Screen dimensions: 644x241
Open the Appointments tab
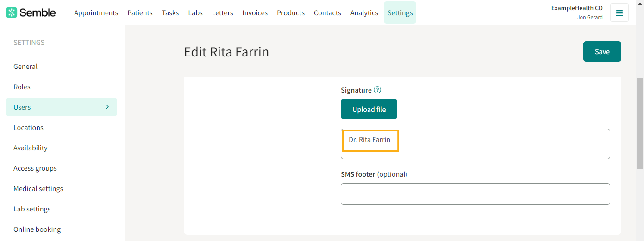pos(96,12)
